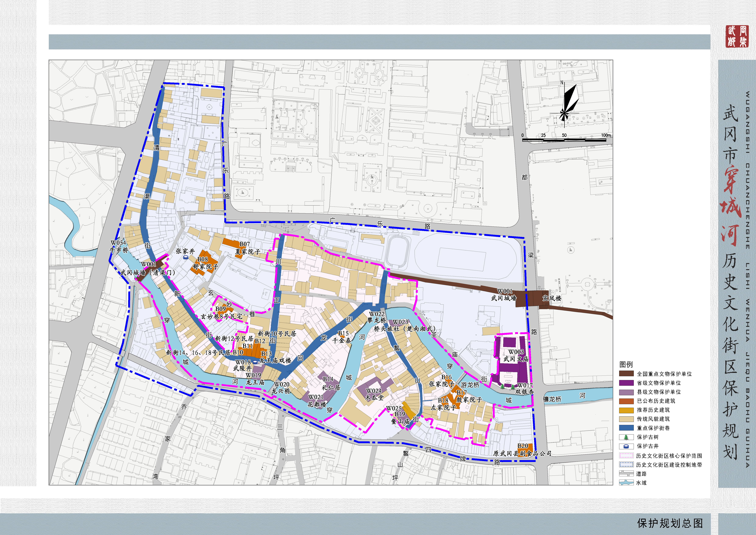756x535 pixels.
Task: Click the 省级文物保护单位 purple swatch
Action: point(626,383)
